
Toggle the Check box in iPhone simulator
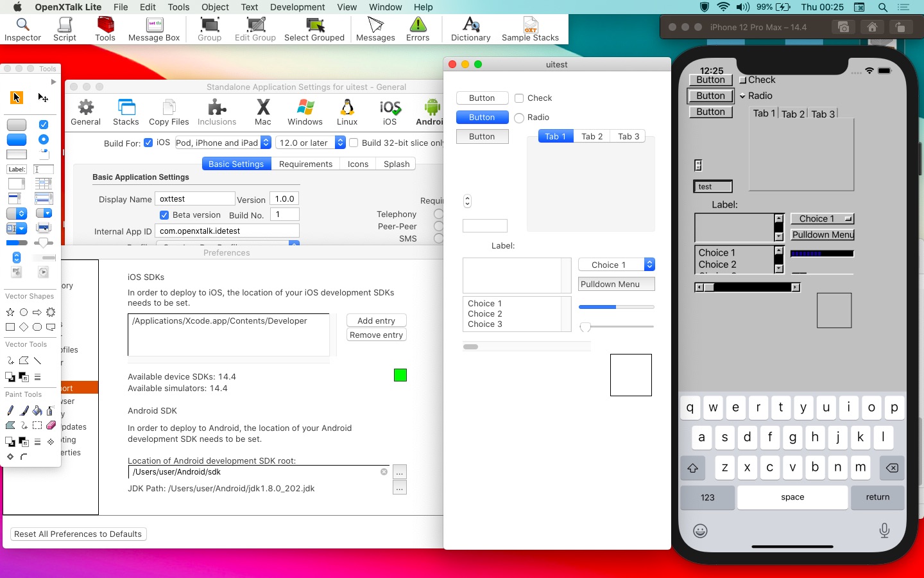[x=742, y=80]
